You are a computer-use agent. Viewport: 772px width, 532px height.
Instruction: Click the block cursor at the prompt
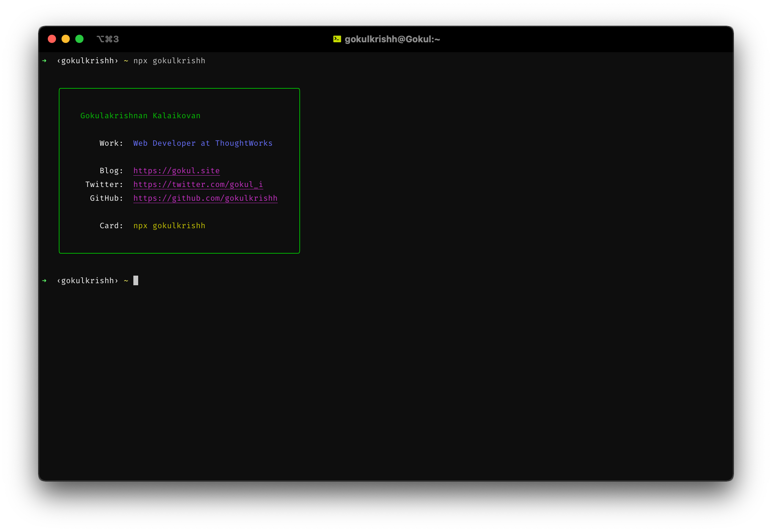click(136, 280)
